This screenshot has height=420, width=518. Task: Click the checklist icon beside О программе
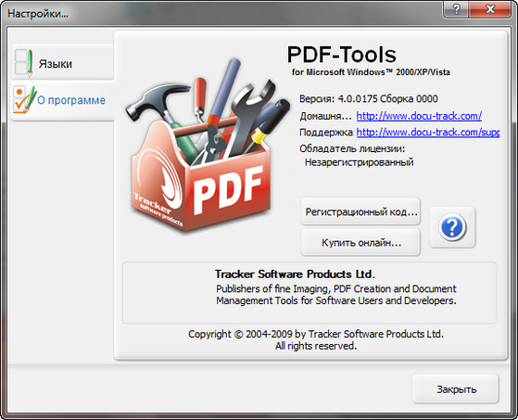pos(23,100)
